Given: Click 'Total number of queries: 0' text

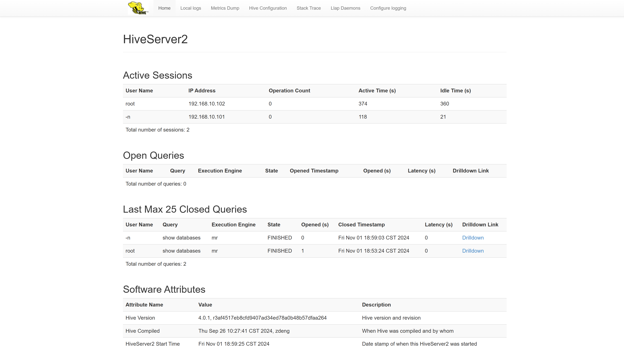Looking at the screenshot, I should coord(156,184).
